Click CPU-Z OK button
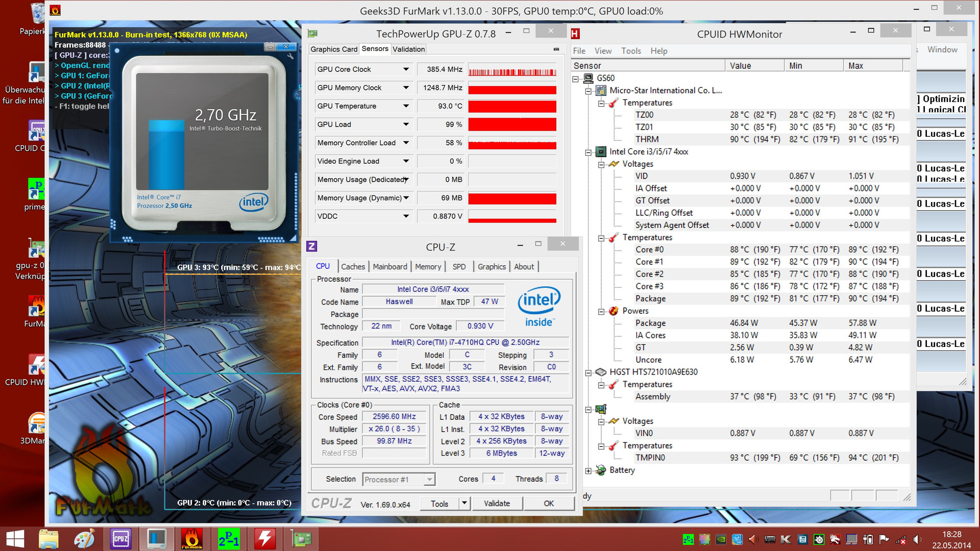 549,504
